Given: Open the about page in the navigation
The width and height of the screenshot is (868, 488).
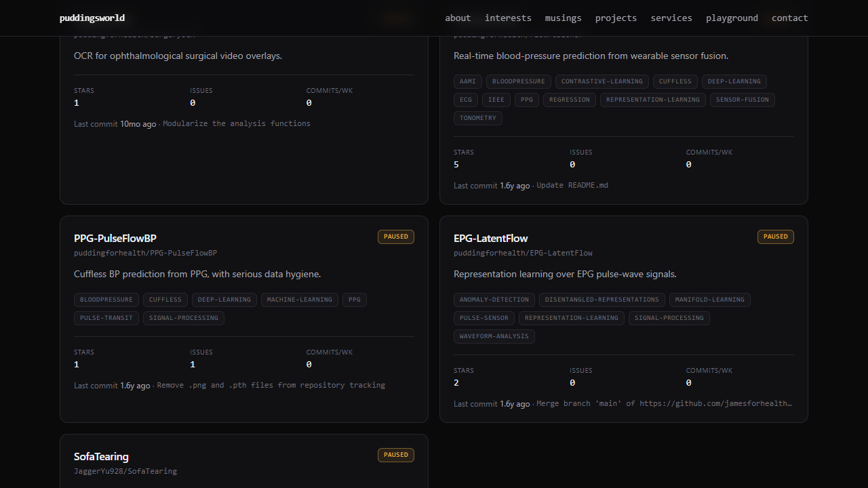Looking at the screenshot, I should (458, 18).
